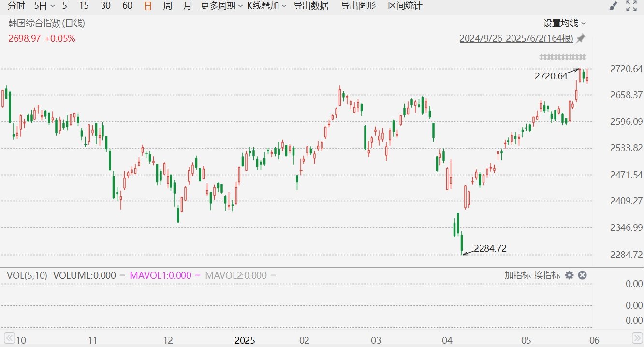Screen dimensions: 644x347
Task: Click the 2720.64 high price annotation
Action: 551,76
